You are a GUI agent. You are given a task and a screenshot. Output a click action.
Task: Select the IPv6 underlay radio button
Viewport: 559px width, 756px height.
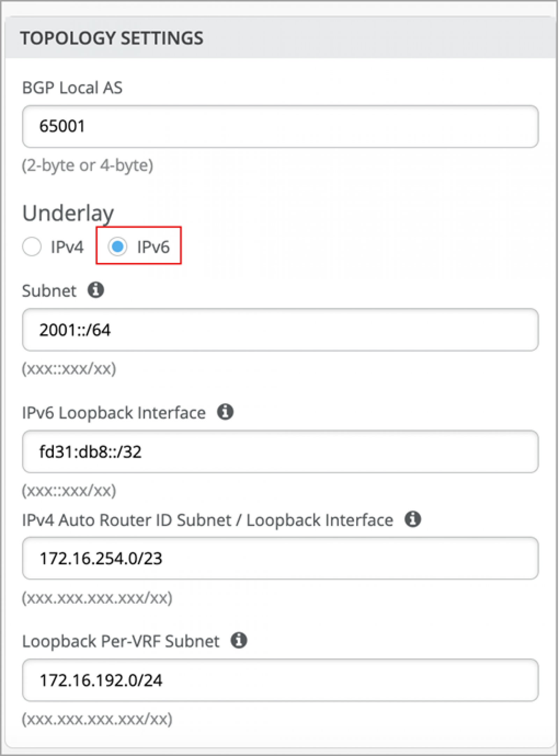click(117, 247)
